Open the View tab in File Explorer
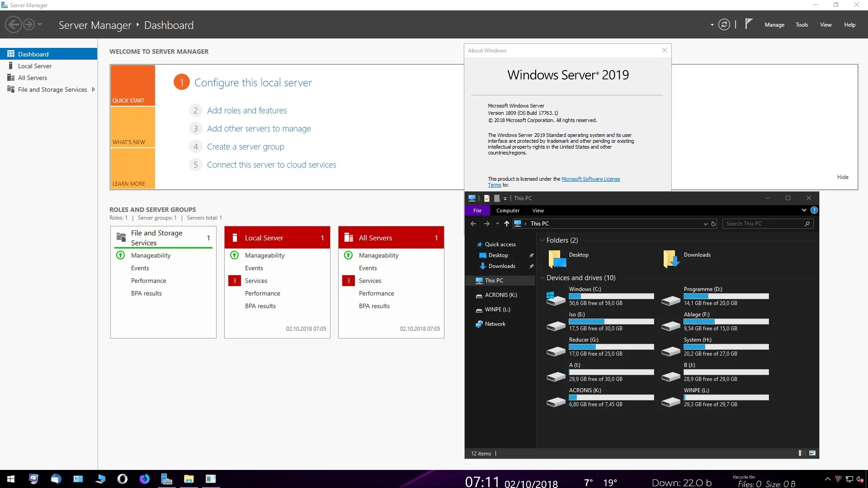Screen dimensions: 868x488 tap(538, 211)
